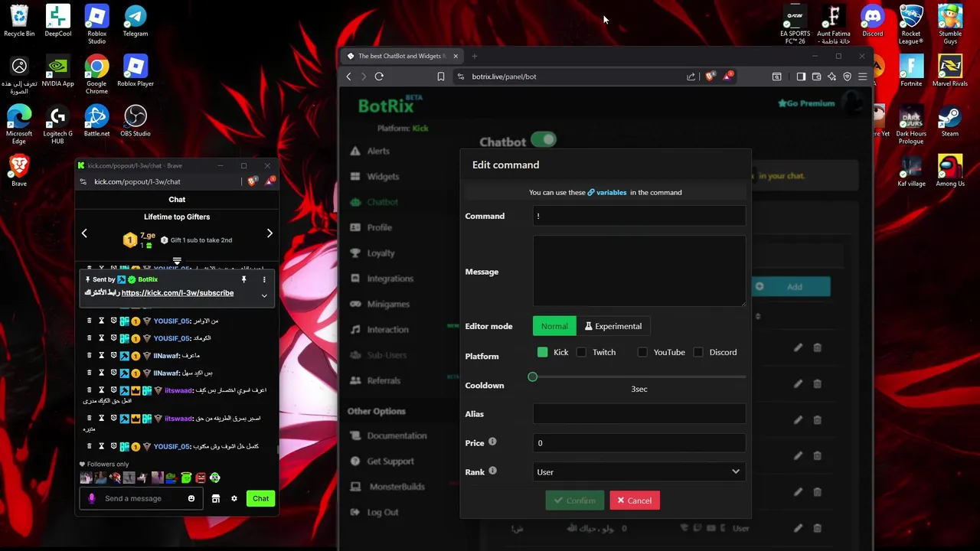Select the Discord desktop icon
This screenshot has width=980, height=551.
872,21
